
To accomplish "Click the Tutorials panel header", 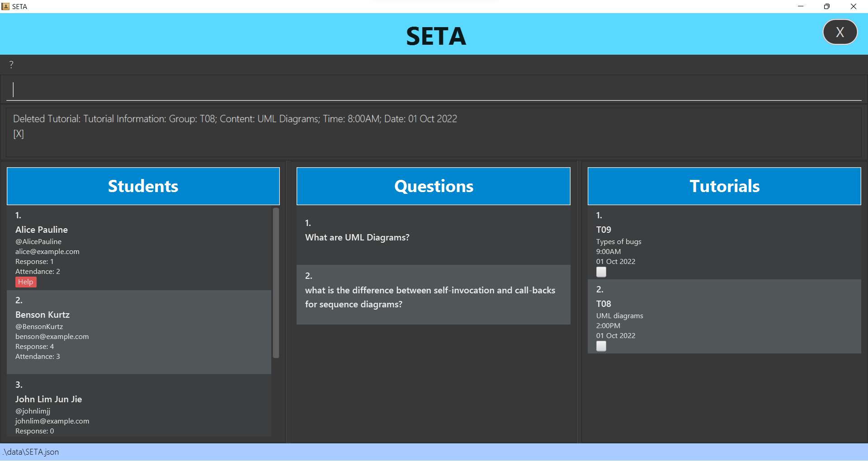I will (724, 186).
